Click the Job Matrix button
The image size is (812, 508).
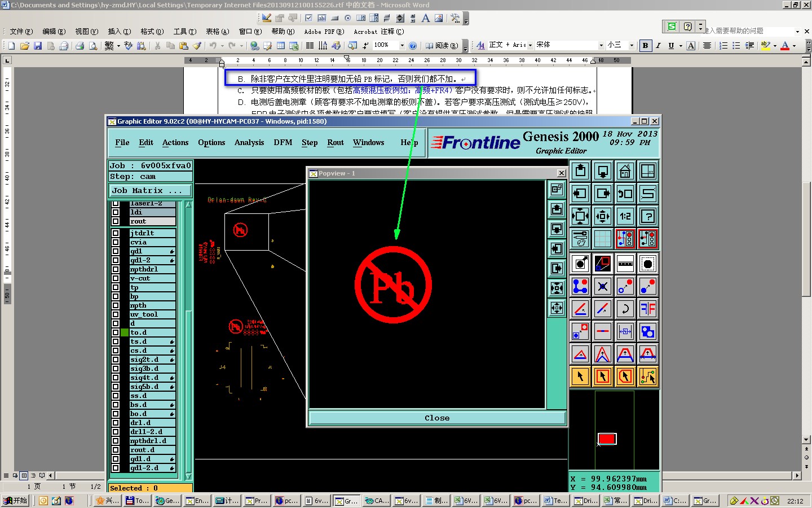[150, 191]
